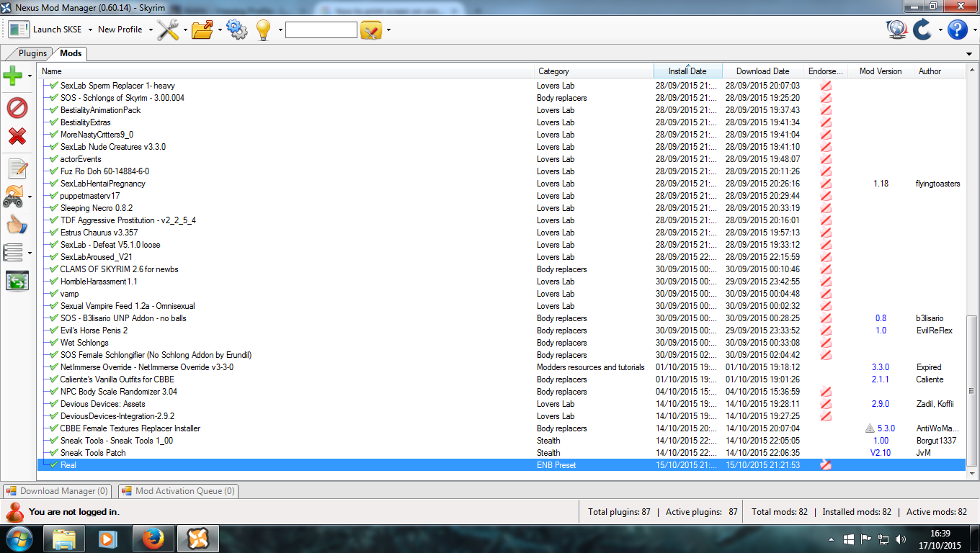Open the tab list dropdown arrow at the tab strip's right end
This screenshot has height=553, width=980.
pyautogui.click(x=969, y=54)
